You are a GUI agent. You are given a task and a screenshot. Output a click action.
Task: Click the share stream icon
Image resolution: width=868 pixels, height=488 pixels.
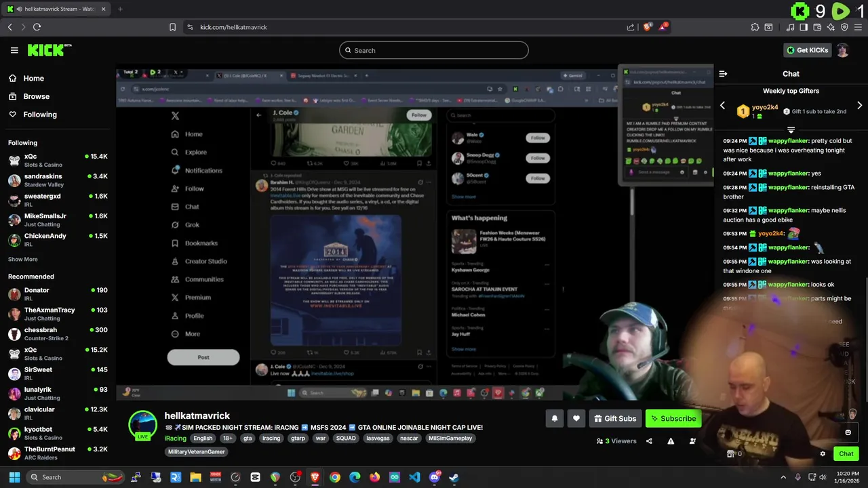(x=649, y=441)
